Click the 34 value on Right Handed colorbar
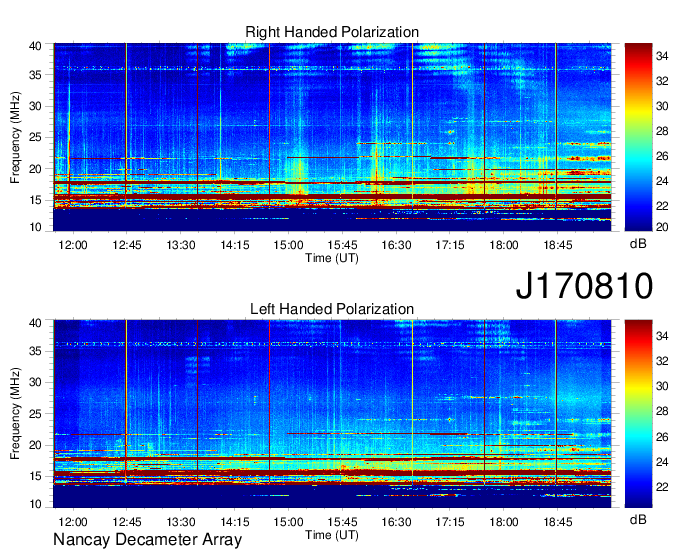 click(x=662, y=56)
